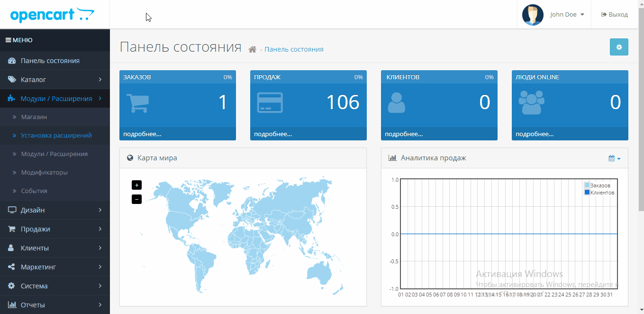The image size is (644, 314).
Task: Toggle the МЕНЮ hamburger sidebar
Action: pyautogui.click(x=19, y=40)
